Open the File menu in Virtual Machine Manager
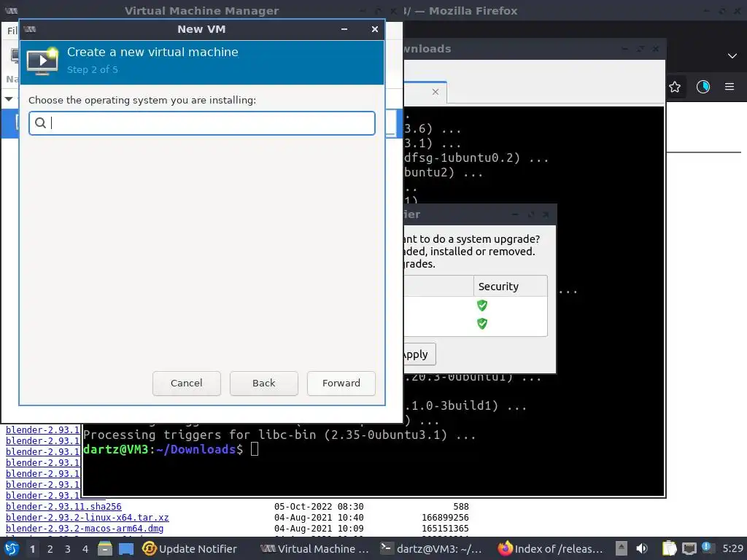 [x=12, y=31]
